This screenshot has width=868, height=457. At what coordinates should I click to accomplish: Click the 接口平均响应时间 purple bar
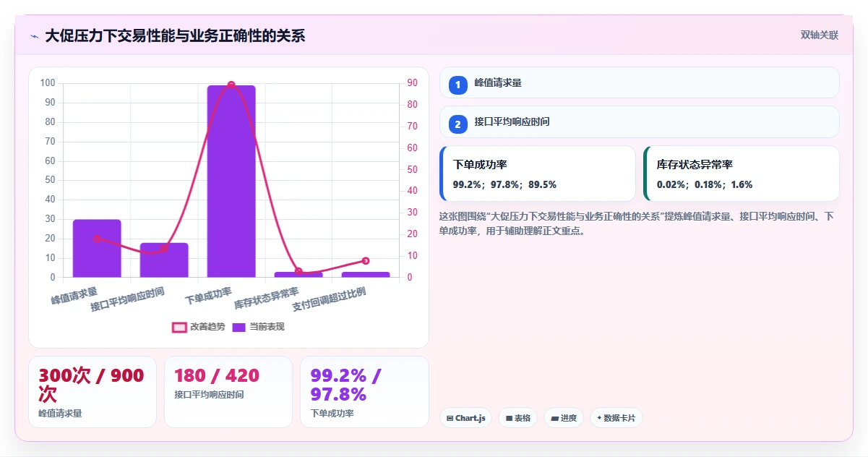click(164, 260)
